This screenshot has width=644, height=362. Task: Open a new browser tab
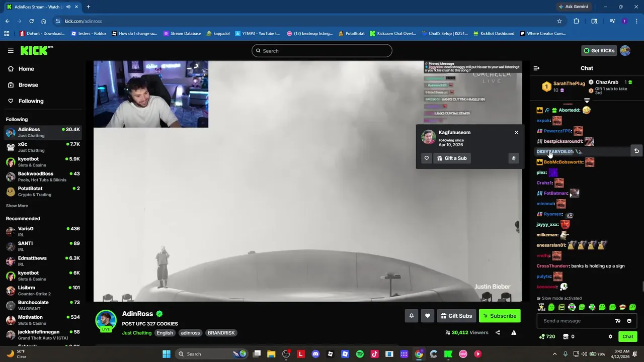click(88, 7)
